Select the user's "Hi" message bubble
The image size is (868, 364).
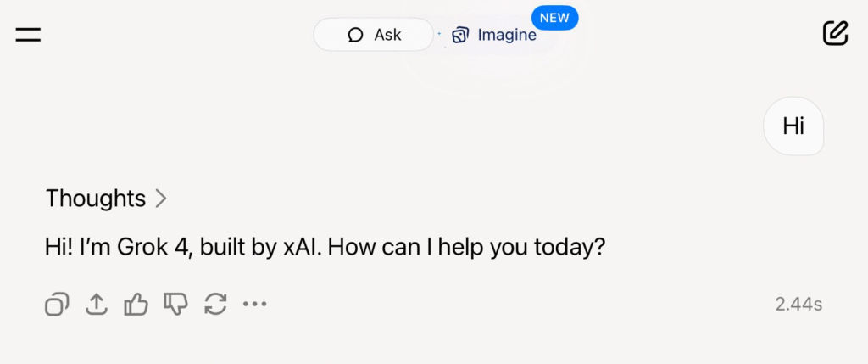pyautogui.click(x=793, y=126)
